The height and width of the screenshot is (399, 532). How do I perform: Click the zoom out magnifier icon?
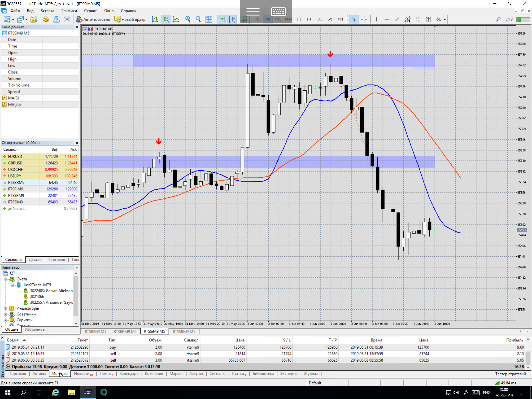[x=198, y=19]
